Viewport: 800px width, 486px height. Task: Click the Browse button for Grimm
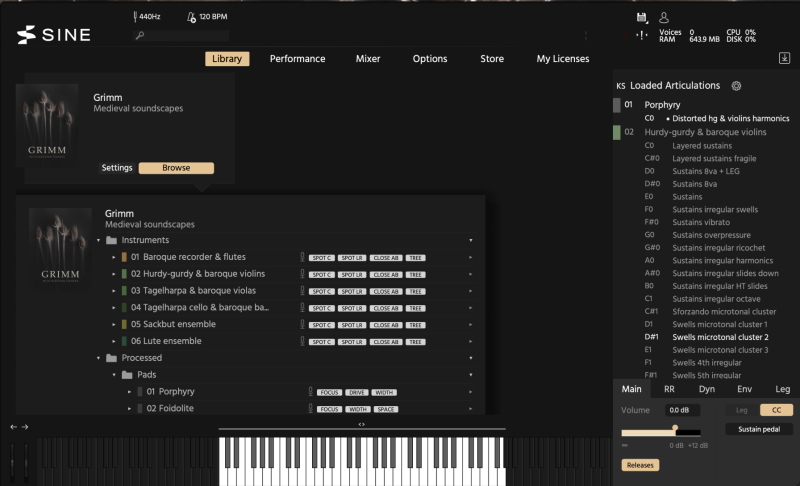176,168
